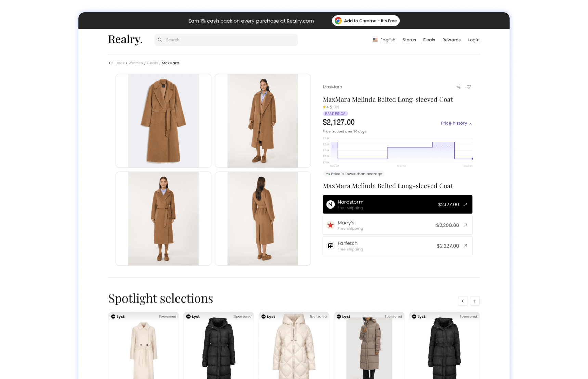View back-view model coat image
The width and height of the screenshot is (588, 379).
[x=263, y=218]
